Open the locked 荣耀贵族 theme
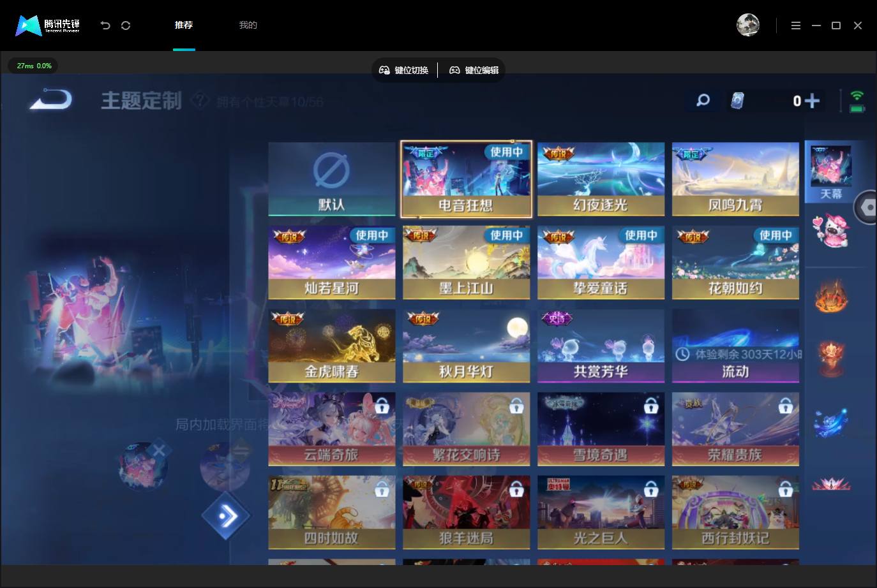This screenshot has height=588, width=877. pos(735,429)
